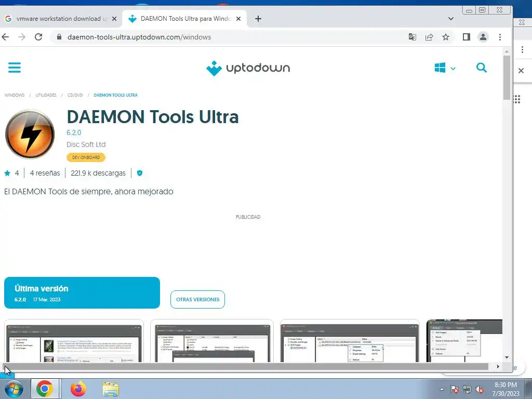Viewport: 532px width, 399px height.
Task: Click the network tray icon
Action: pos(467,389)
